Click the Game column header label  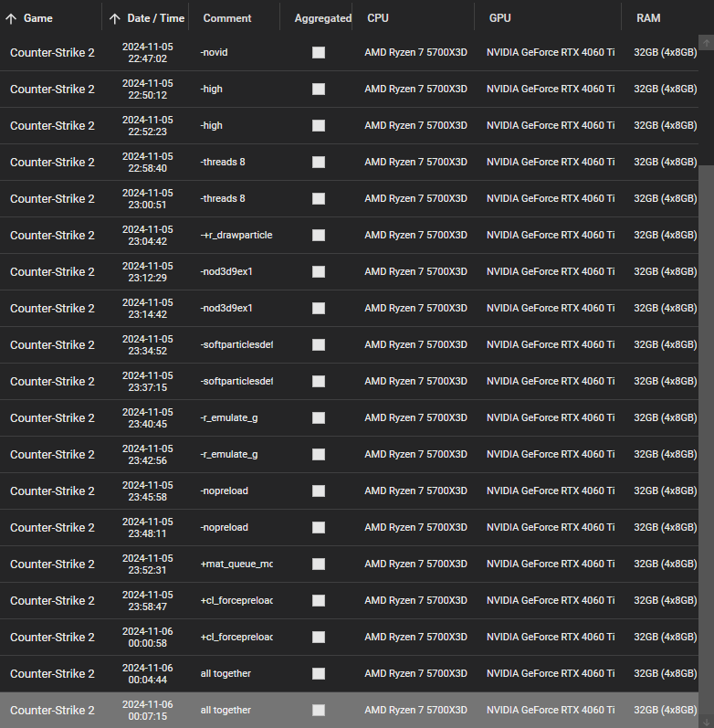38,18
